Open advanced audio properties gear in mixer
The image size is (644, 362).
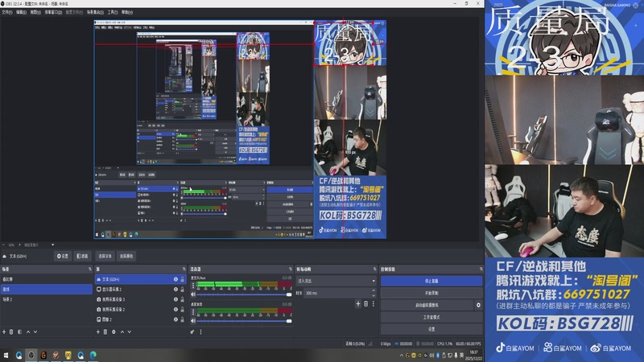point(192,331)
